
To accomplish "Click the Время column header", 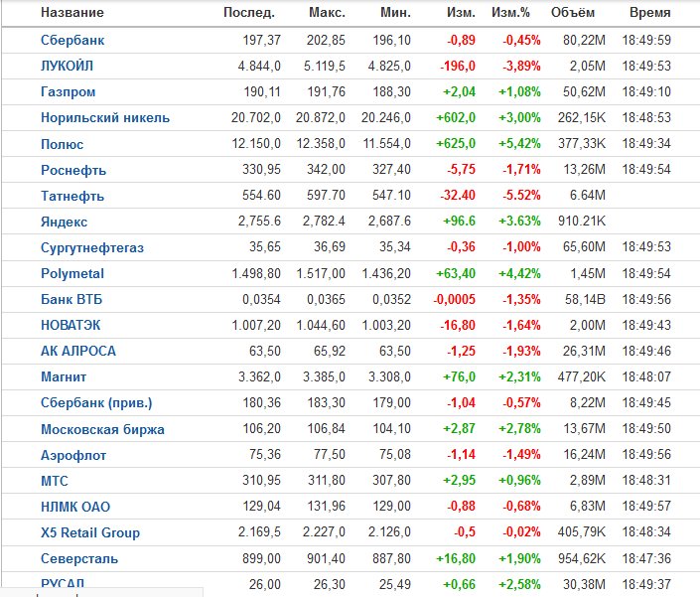I will [650, 13].
